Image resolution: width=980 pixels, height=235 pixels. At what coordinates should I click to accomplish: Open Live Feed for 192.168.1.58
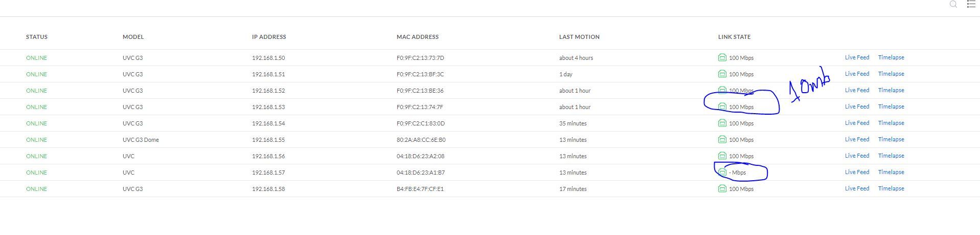pyautogui.click(x=857, y=188)
